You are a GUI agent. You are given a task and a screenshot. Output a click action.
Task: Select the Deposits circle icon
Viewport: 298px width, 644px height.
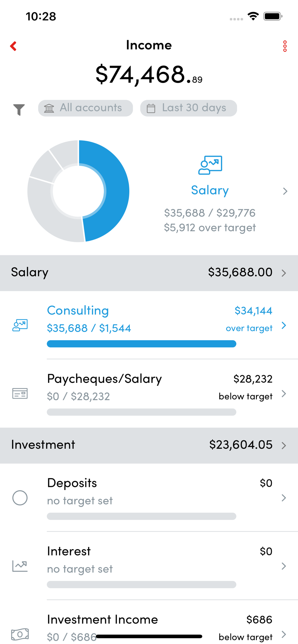[x=20, y=498]
